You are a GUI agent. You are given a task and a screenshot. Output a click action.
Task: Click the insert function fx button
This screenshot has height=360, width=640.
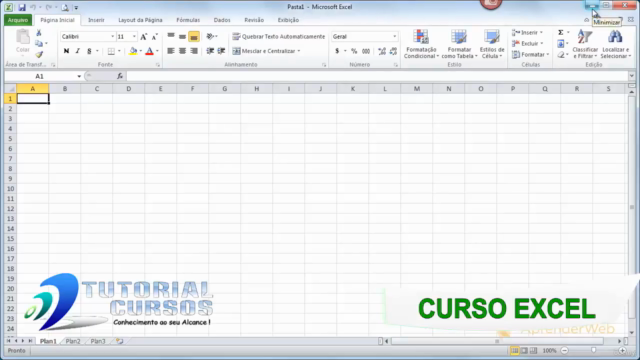coord(120,76)
